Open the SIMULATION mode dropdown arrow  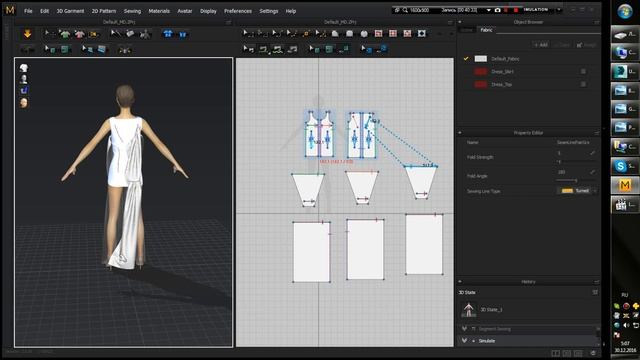click(x=558, y=10)
